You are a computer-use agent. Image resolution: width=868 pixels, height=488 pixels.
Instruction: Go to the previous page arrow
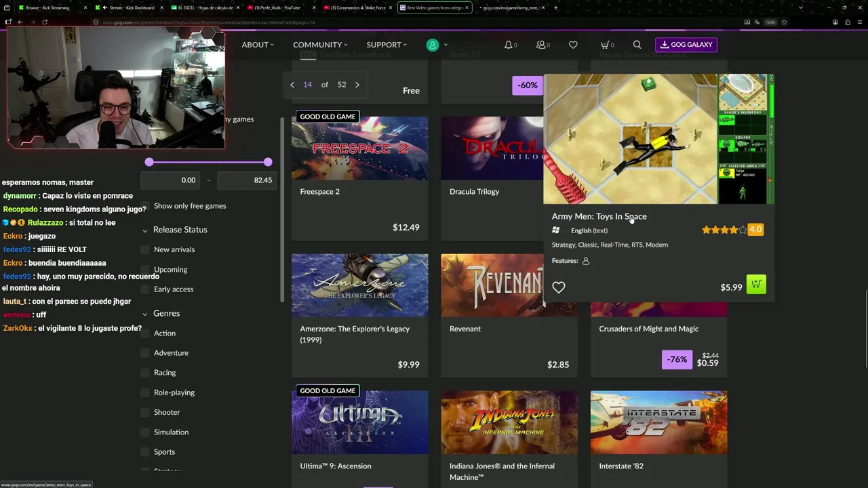292,85
